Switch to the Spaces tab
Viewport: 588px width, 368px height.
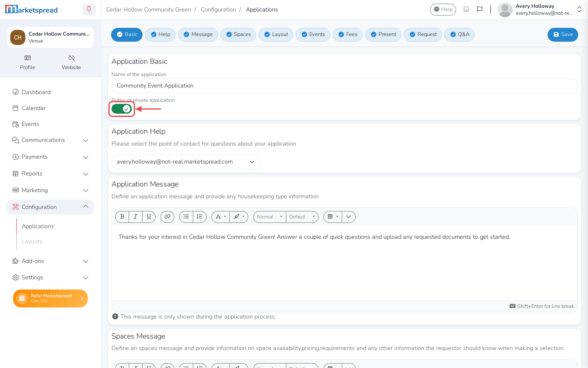pyautogui.click(x=238, y=35)
